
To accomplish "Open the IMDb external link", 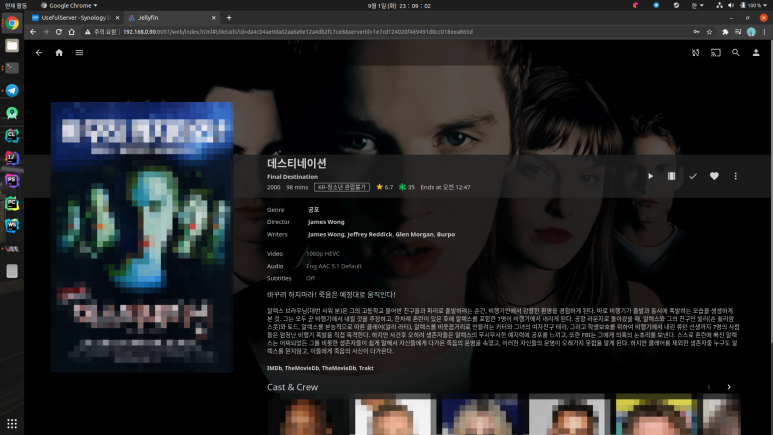I will [274, 368].
